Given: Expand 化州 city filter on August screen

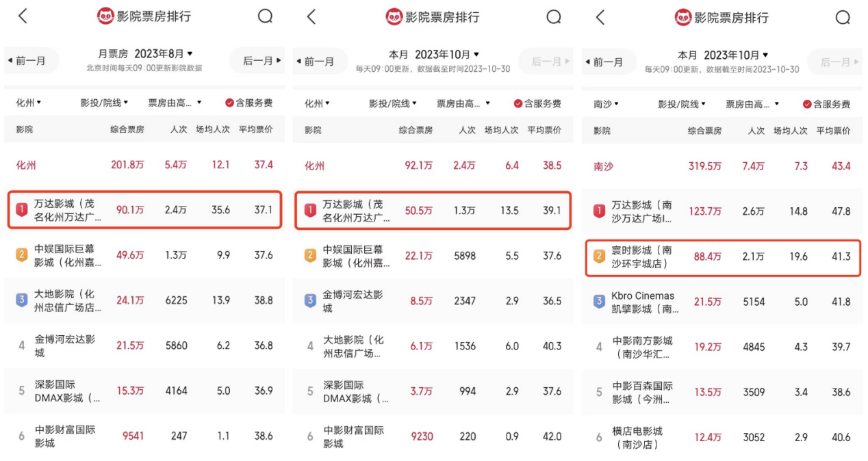Looking at the screenshot, I should click(29, 103).
